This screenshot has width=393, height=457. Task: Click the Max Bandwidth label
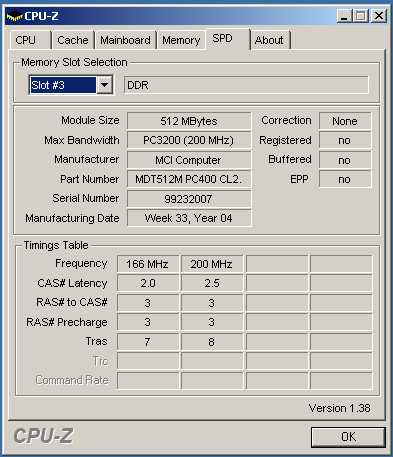(x=82, y=140)
